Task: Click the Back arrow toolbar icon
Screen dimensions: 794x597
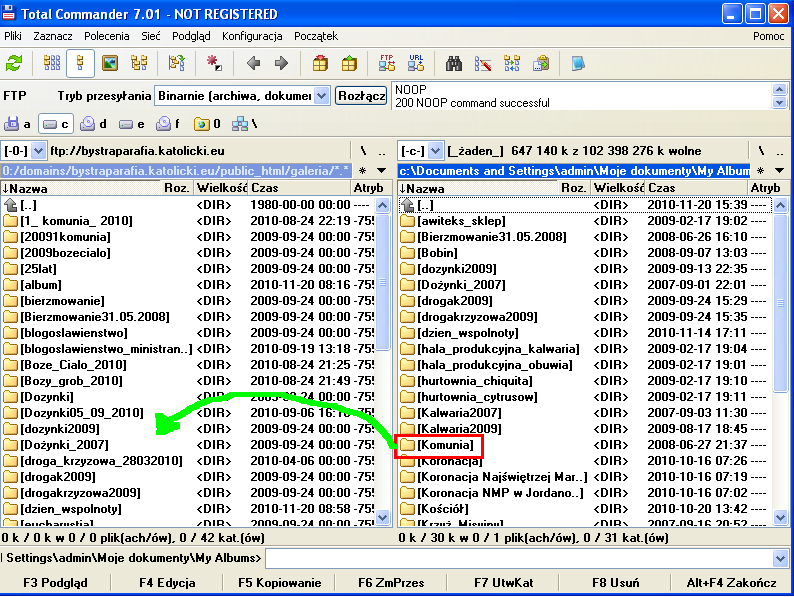Action: [254, 63]
